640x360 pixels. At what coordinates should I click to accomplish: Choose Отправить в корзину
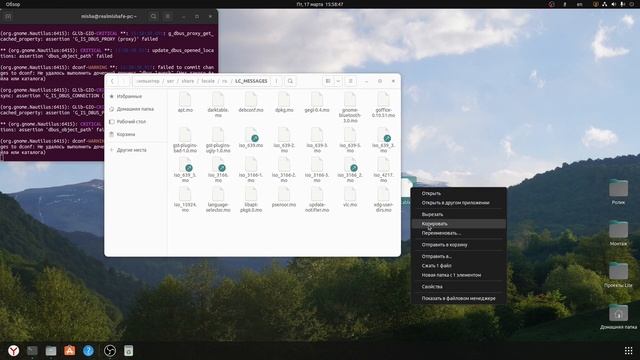[x=458, y=245]
